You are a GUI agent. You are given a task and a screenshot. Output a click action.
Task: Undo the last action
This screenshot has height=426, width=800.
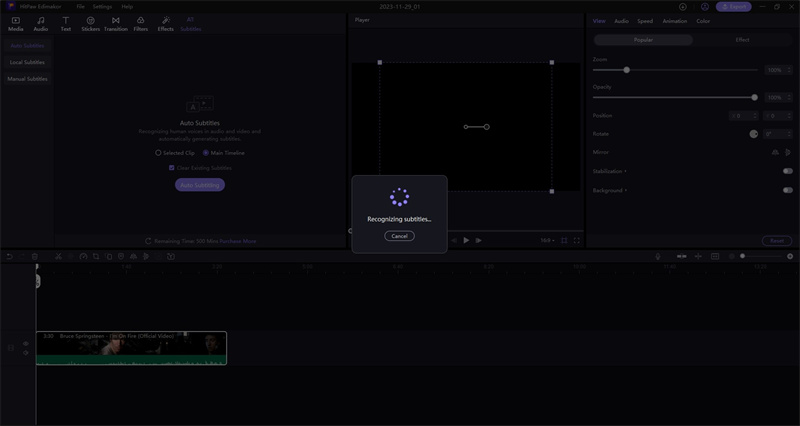10,257
